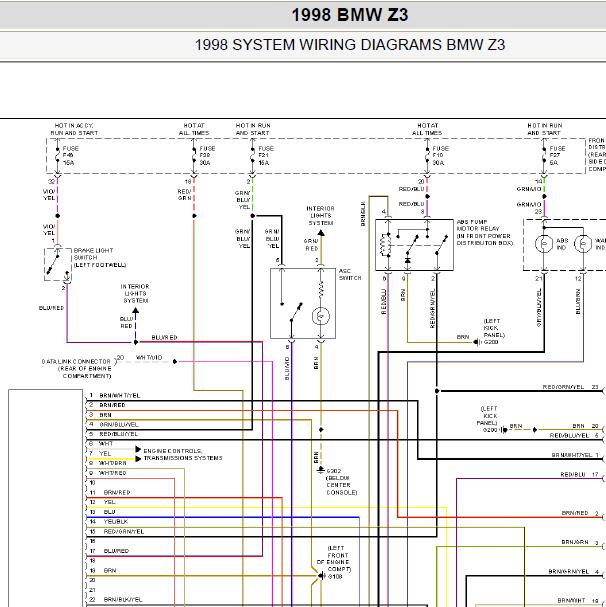Click the DATA LINK CONNECTOR label
This screenshot has width=606, height=607.
(x=77, y=369)
